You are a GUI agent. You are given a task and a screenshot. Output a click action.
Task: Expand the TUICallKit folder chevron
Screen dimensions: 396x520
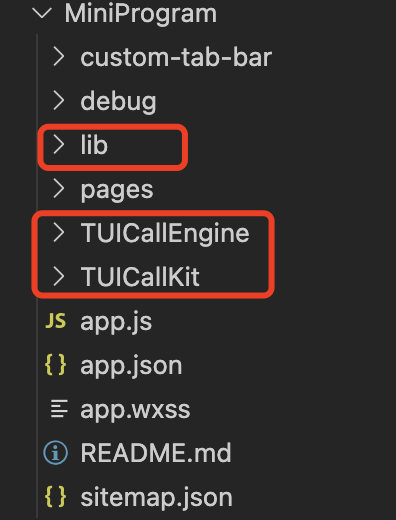coord(59,276)
